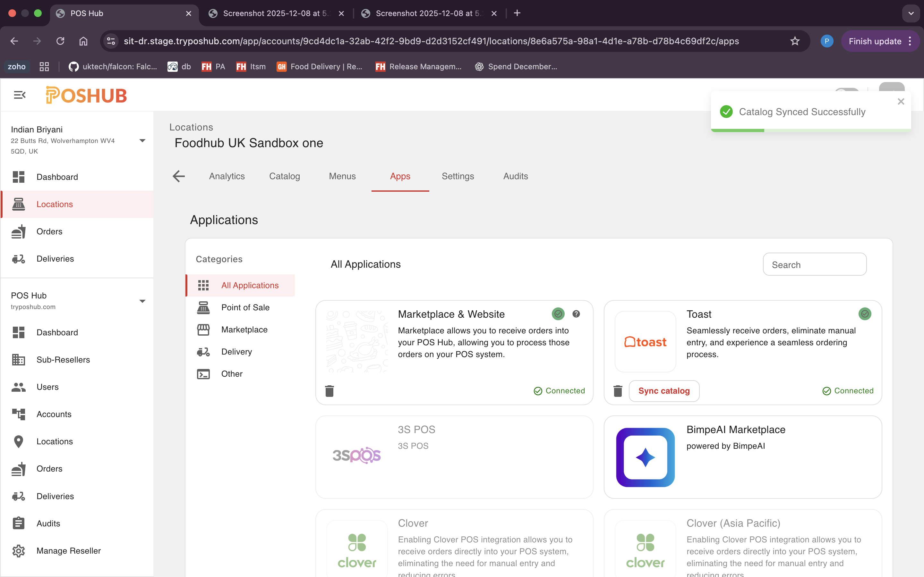
Task: Open the Marketplace category
Action: (x=244, y=329)
